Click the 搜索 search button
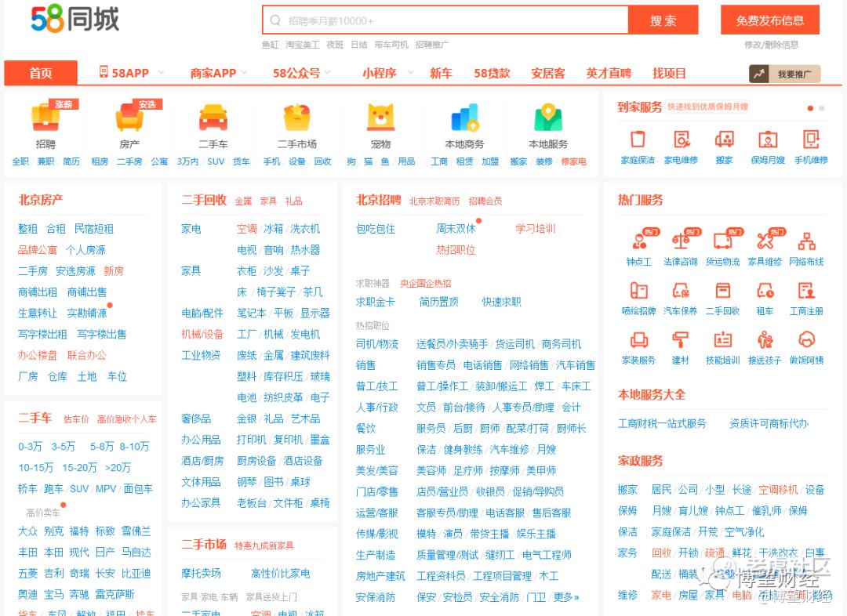 click(663, 20)
